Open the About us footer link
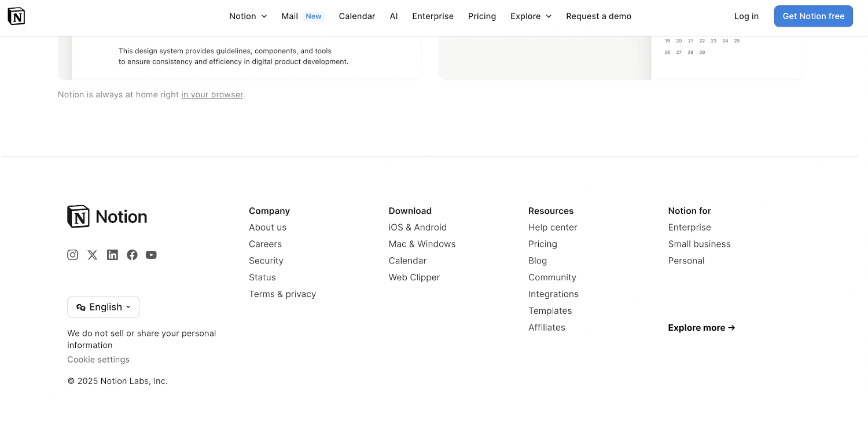Viewport: 868px width, 428px height. click(x=267, y=228)
